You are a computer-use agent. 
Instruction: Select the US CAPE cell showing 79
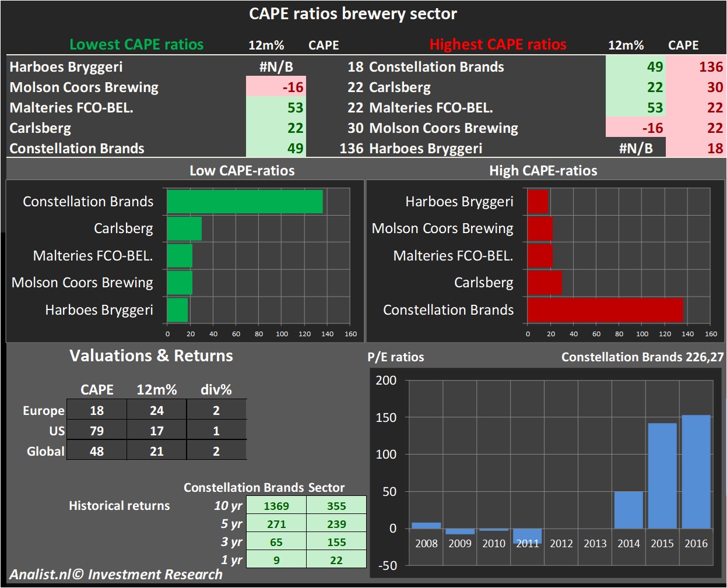97,431
